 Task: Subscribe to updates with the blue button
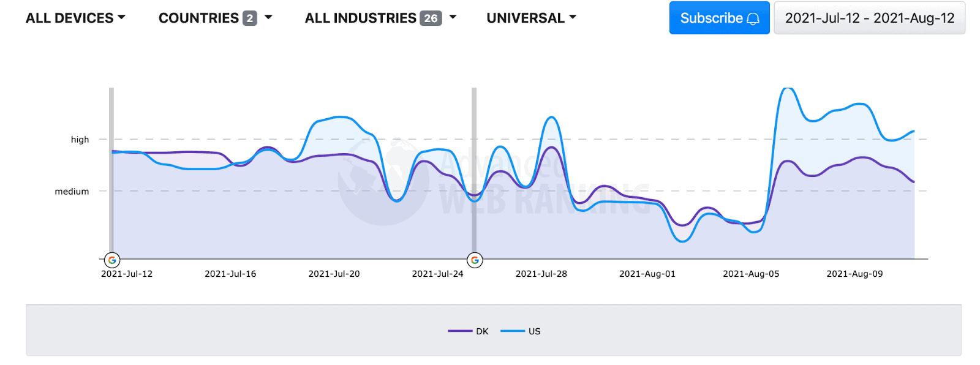pyautogui.click(x=720, y=18)
